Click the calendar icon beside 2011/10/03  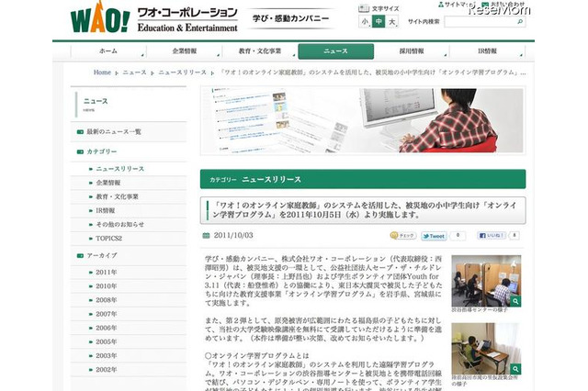pos(206,236)
